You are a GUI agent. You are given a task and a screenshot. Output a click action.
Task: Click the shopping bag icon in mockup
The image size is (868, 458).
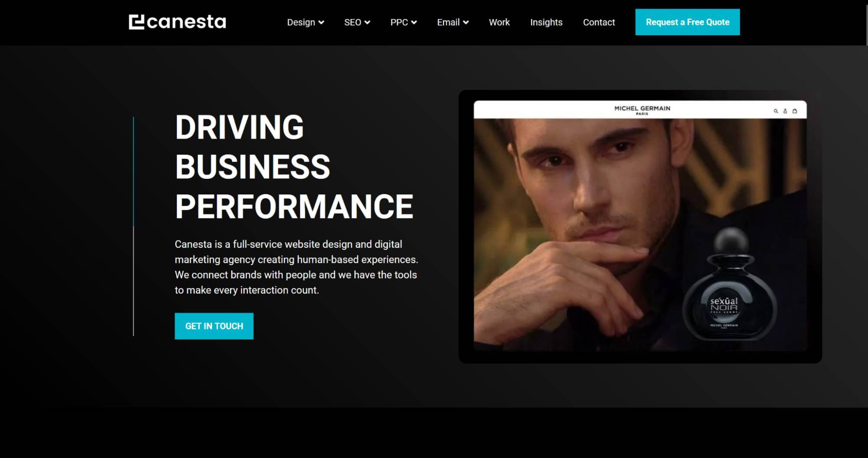coord(795,111)
